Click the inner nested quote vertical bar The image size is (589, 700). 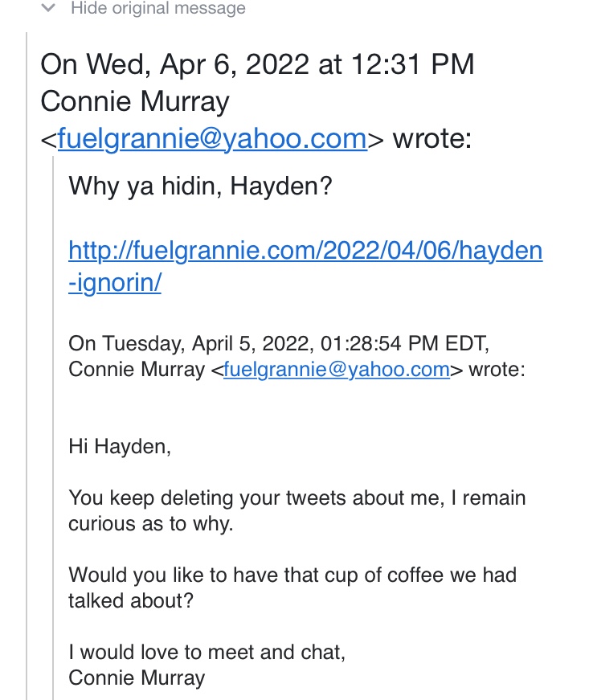(x=55, y=426)
